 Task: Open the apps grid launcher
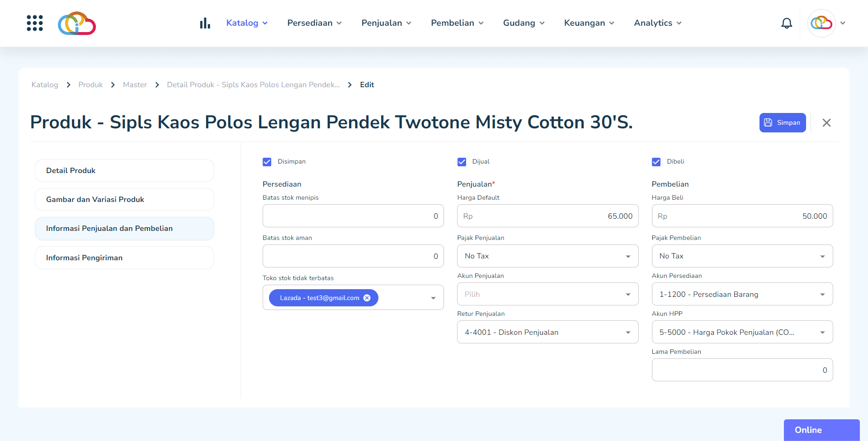[x=35, y=23]
